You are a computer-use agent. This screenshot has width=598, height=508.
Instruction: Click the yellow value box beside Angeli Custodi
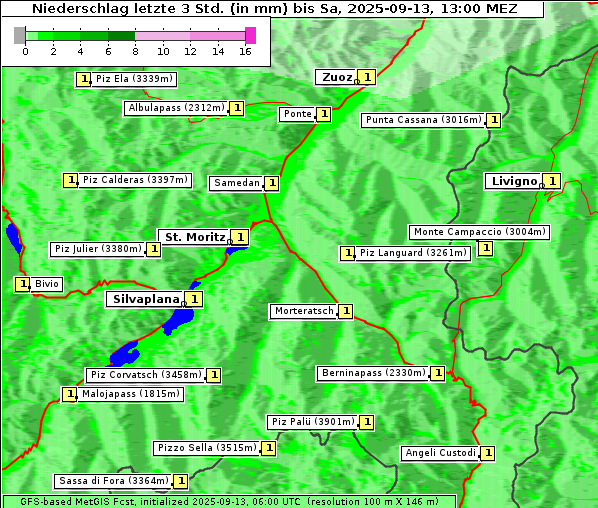point(488,453)
